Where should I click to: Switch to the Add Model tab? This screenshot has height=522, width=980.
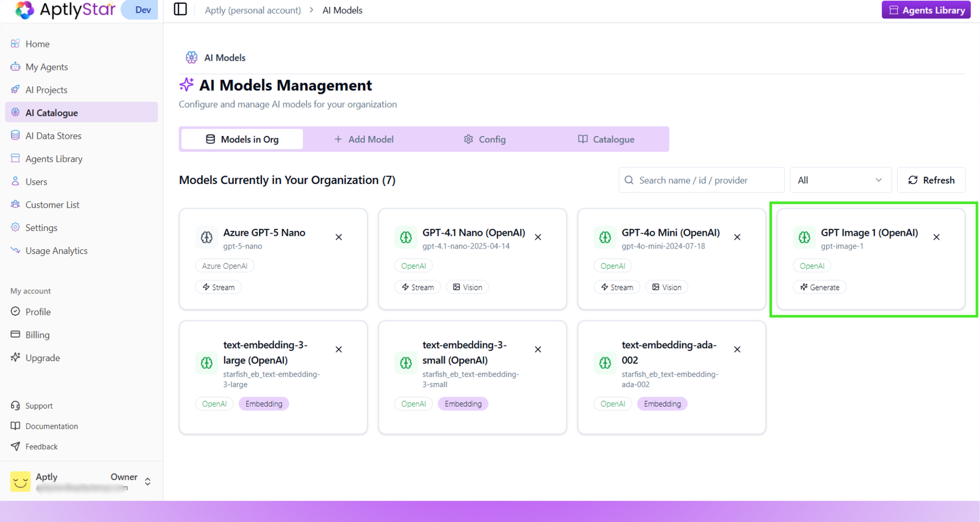coord(364,139)
